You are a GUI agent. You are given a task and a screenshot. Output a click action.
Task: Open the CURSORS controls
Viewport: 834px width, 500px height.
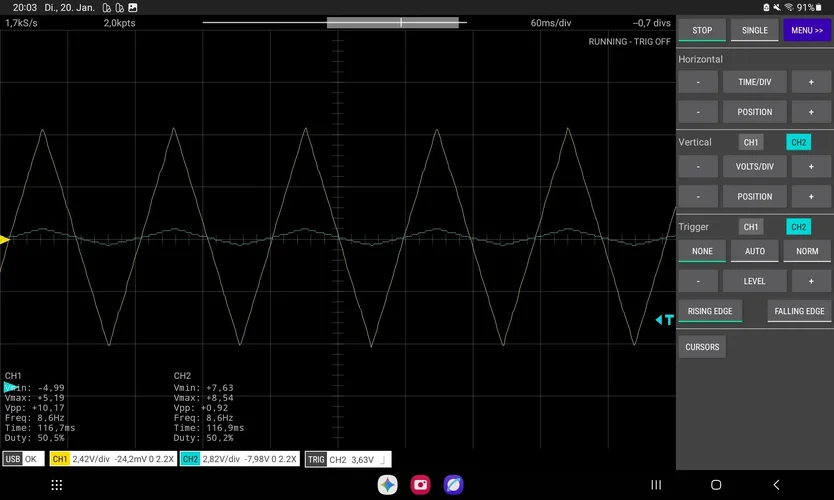point(702,347)
